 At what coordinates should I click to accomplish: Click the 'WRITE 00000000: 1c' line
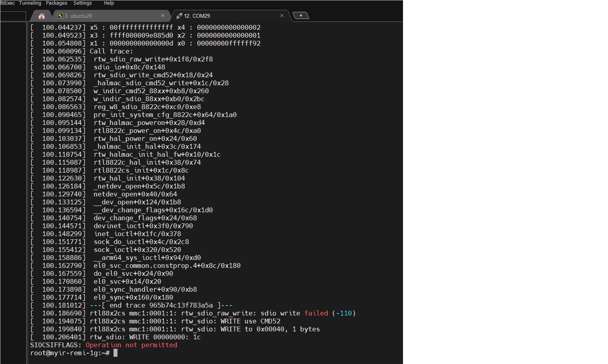pos(115,337)
